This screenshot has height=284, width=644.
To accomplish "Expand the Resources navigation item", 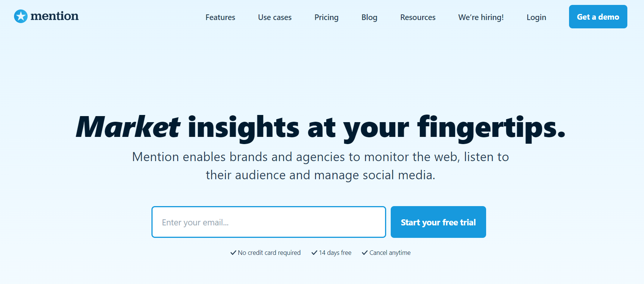I will (418, 17).
